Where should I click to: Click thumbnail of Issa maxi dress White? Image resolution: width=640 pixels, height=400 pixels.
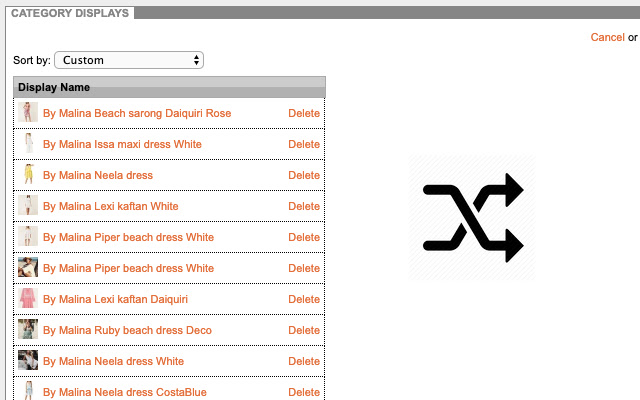pyautogui.click(x=28, y=143)
